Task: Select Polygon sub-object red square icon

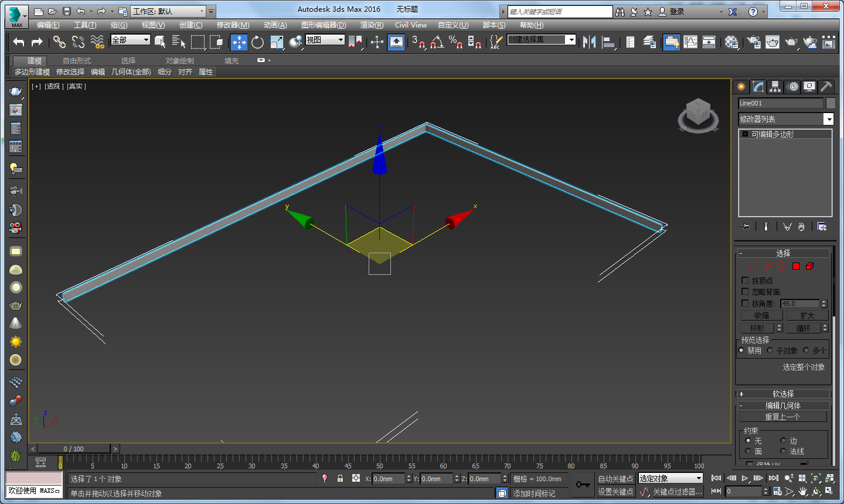Action: point(796,266)
